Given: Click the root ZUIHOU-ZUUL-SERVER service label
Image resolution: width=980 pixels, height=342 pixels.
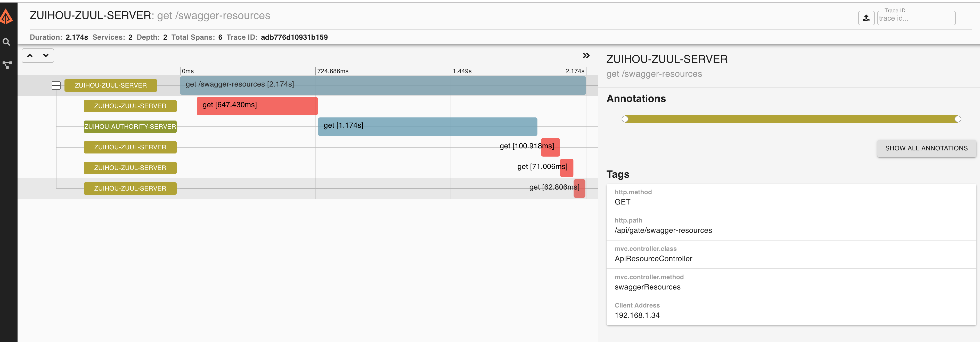Looking at the screenshot, I should [x=111, y=85].
